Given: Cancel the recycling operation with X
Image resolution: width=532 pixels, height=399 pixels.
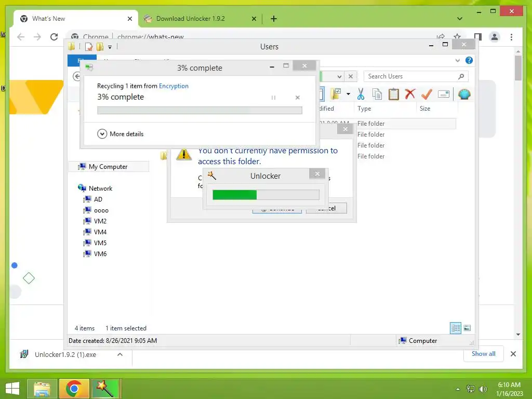Looking at the screenshot, I should [298, 98].
